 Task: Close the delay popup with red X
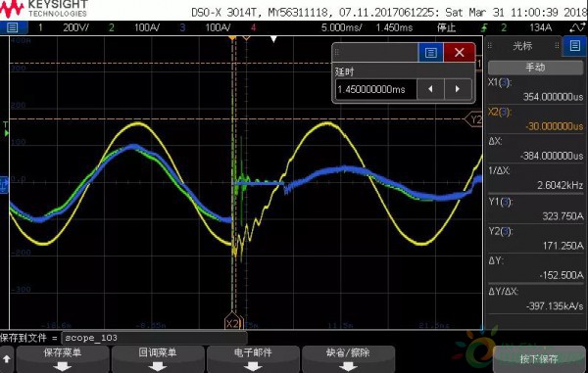pos(460,53)
